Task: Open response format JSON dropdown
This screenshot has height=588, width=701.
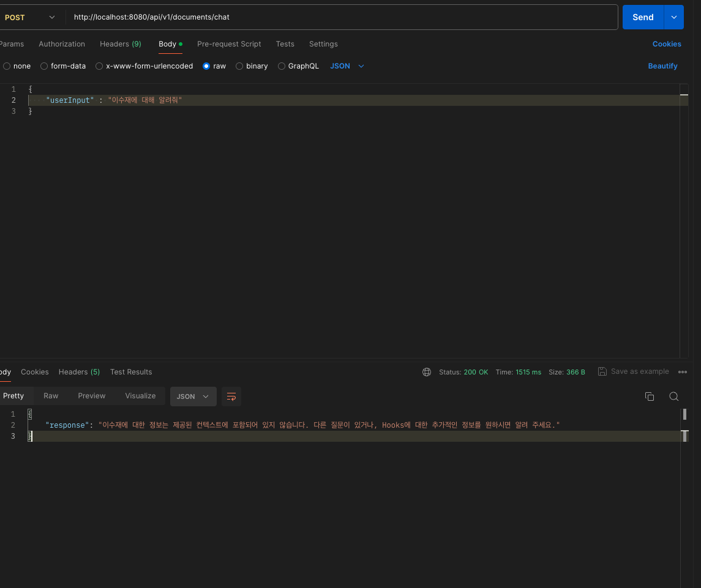Action: tap(193, 396)
